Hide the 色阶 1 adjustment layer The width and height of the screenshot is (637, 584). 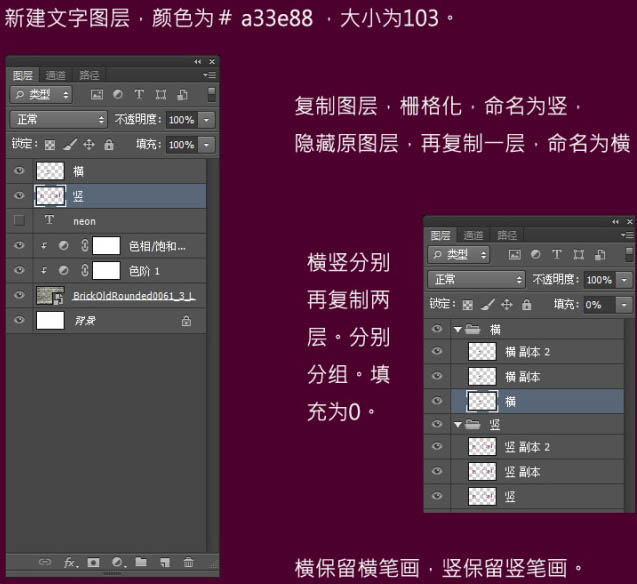[x=19, y=270]
